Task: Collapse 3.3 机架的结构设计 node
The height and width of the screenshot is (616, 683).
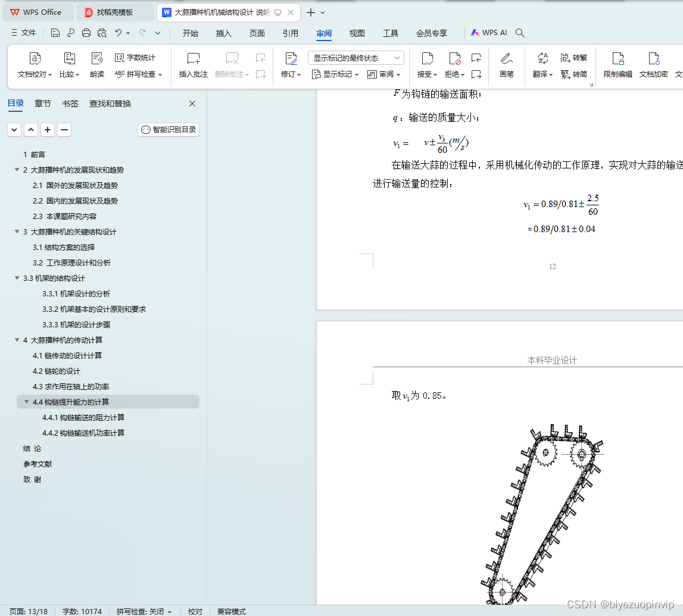Action: 17,278
